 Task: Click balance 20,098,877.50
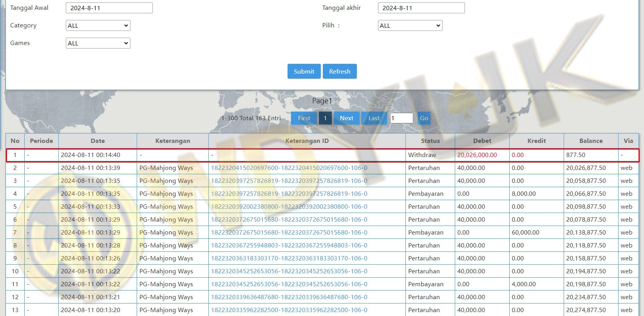(586, 206)
